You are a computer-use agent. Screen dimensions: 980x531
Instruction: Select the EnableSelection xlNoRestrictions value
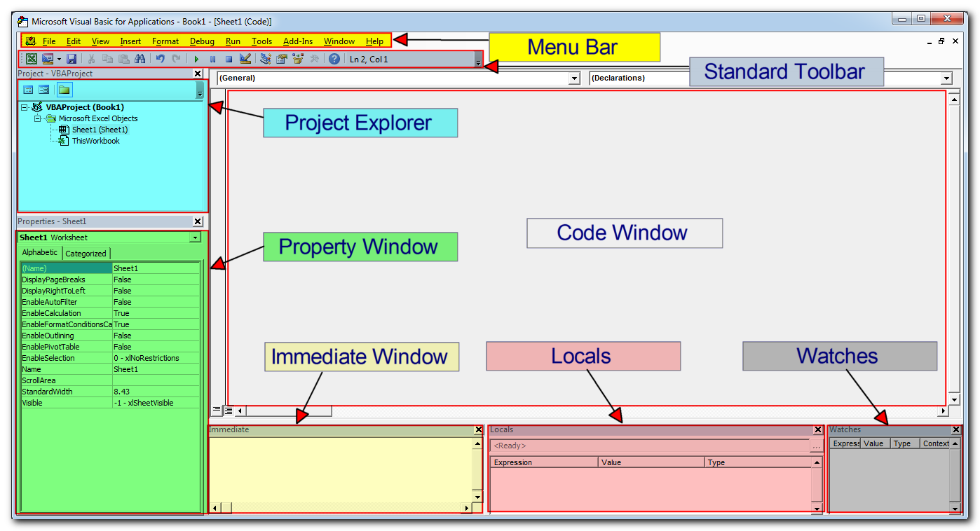[x=156, y=358]
